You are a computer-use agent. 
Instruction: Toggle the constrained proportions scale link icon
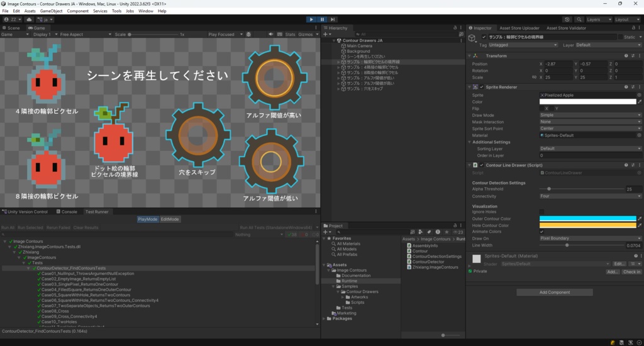click(x=534, y=77)
